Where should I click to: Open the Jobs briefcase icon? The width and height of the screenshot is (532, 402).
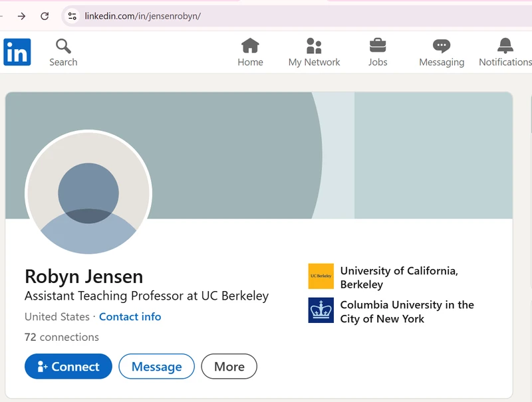pos(378,45)
